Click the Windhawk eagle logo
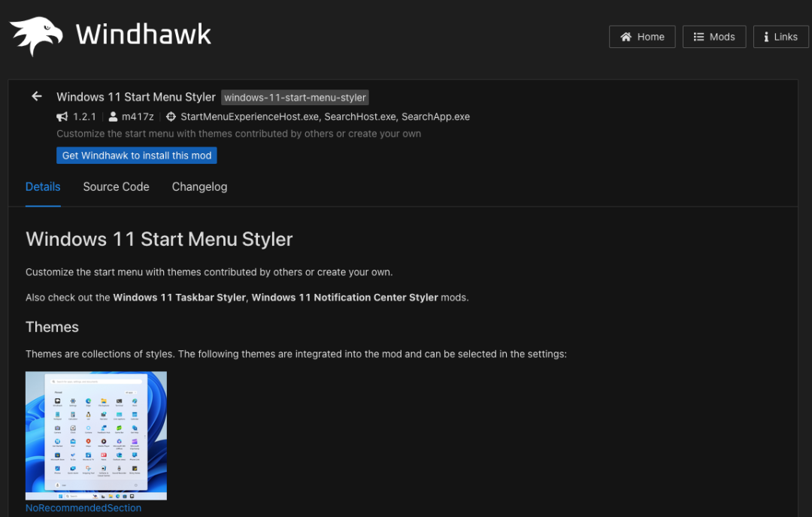This screenshot has width=812, height=517. point(34,33)
